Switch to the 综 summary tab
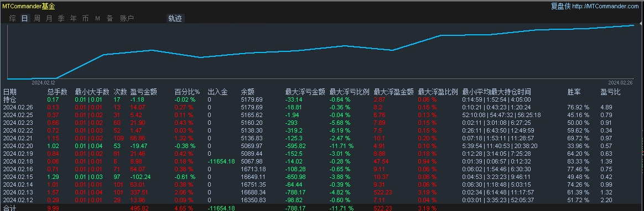 point(13,18)
